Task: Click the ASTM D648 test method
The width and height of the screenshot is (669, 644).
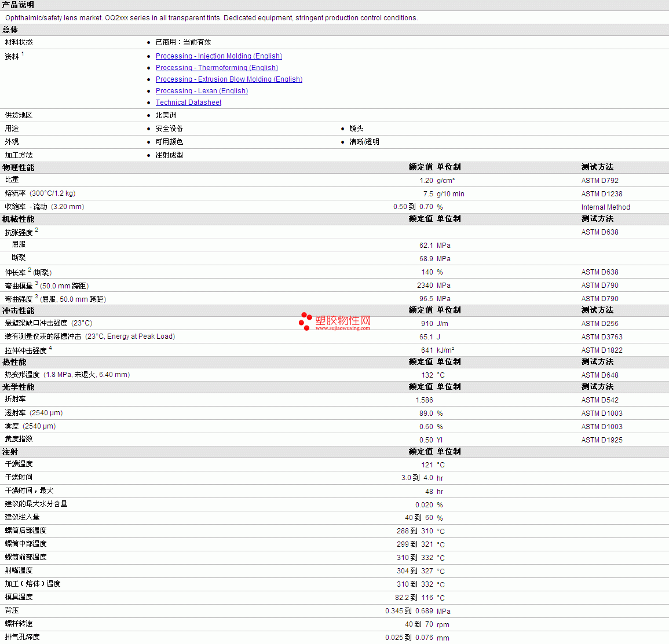Action: tap(599, 375)
